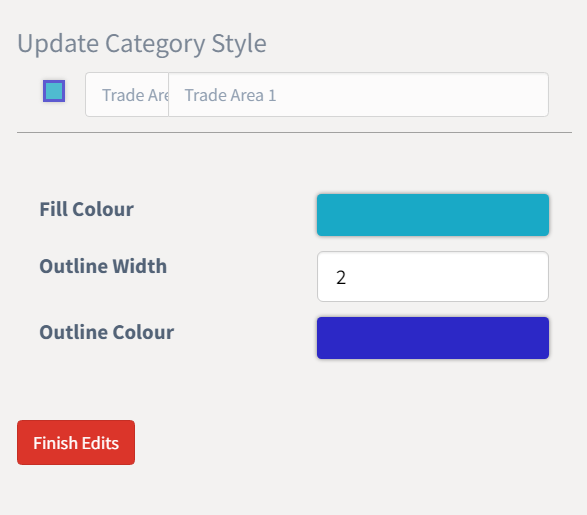The width and height of the screenshot is (587, 515).
Task: Click the Outline Colour label
Action: [x=106, y=332]
